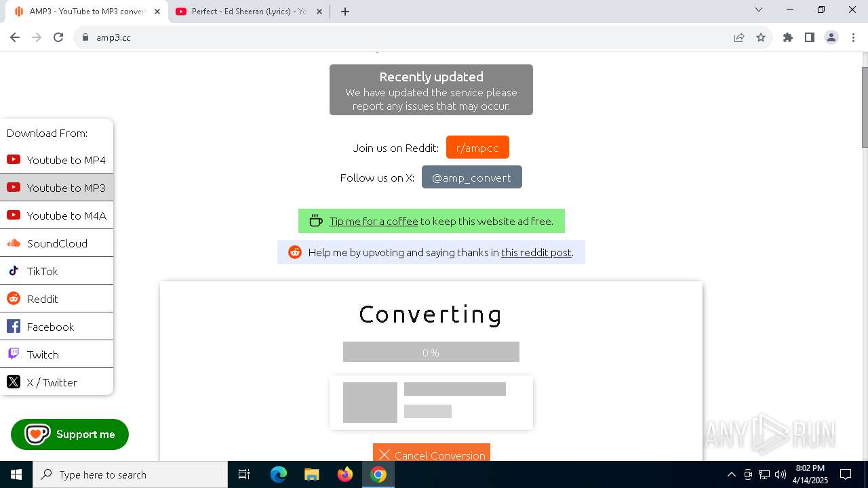Open the Chrome three-dot menu

click(853, 37)
